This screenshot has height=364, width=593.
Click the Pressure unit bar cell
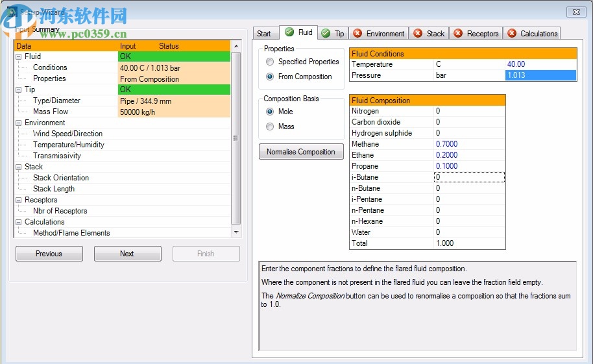469,75
